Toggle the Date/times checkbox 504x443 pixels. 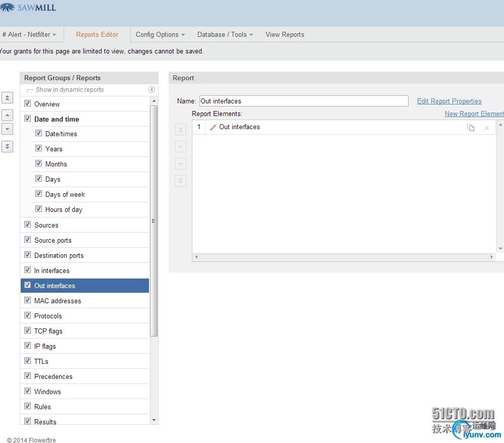(x=38, y=133)
